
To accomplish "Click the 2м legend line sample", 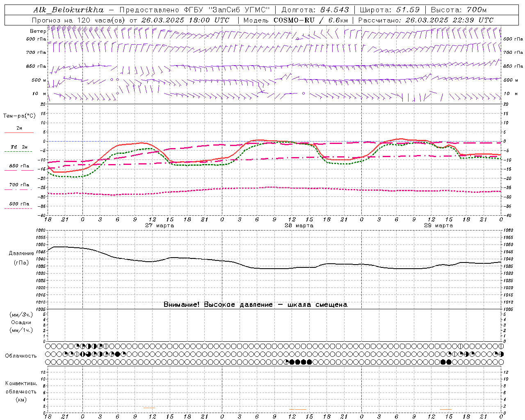I will (x=19, y=133).
